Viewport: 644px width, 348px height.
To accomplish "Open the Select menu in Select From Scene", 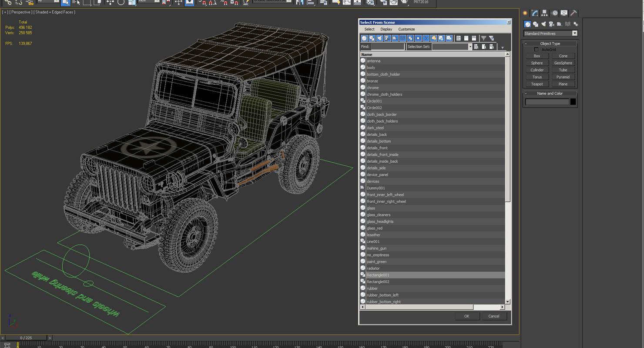I will click(369, 29).
